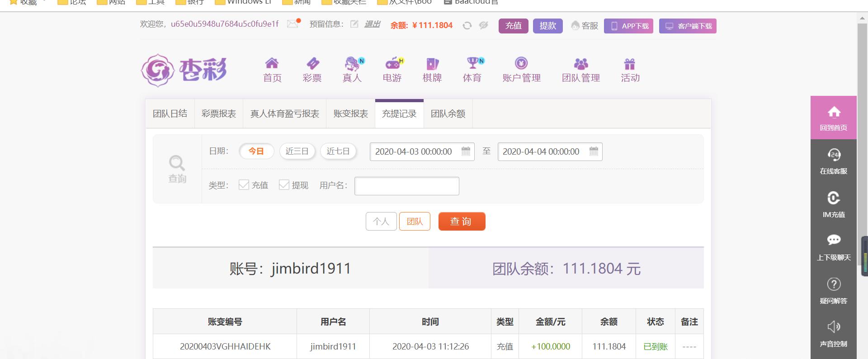
Task: Click the scrollbar up arrow
Action: click(x=862, y=18)
